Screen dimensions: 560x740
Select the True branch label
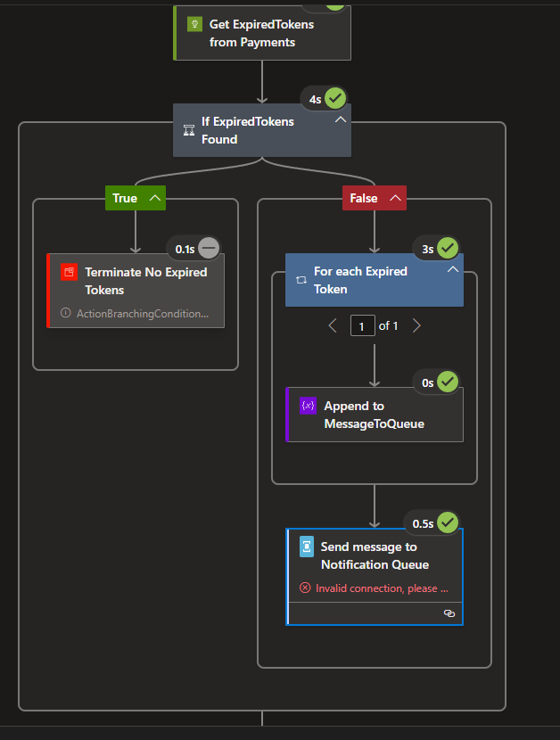[125, 197]
